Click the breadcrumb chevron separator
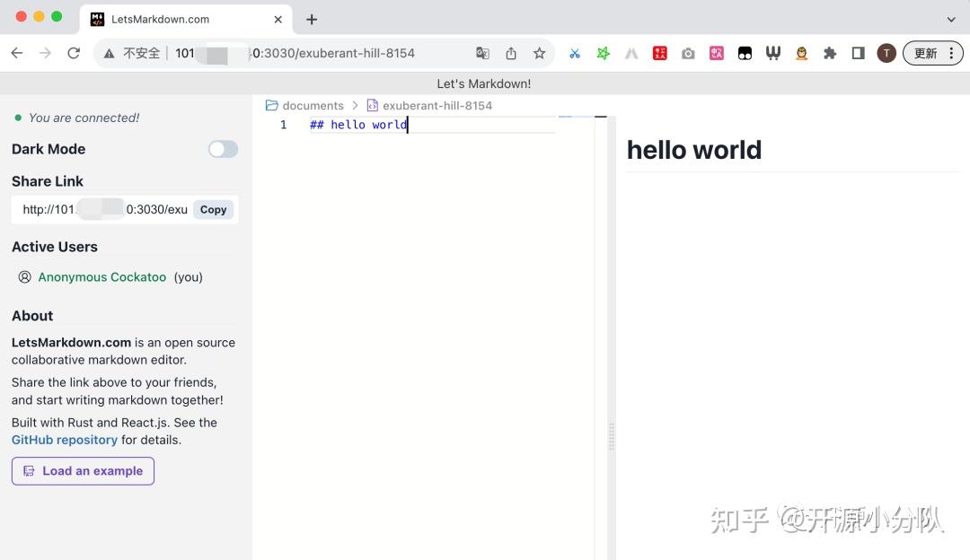Image resolution: width=970 pixels, height=560 pixels. click(355, 106)
